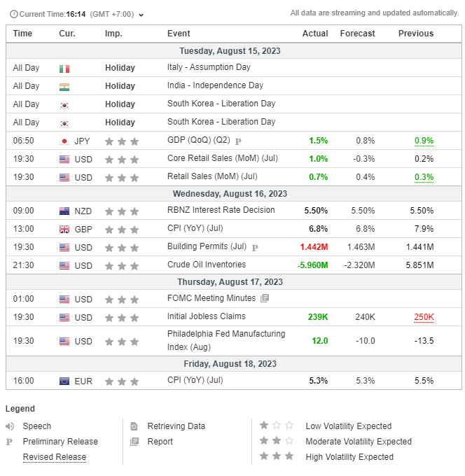Click the EU flag next to EUR

coord(64,381)
